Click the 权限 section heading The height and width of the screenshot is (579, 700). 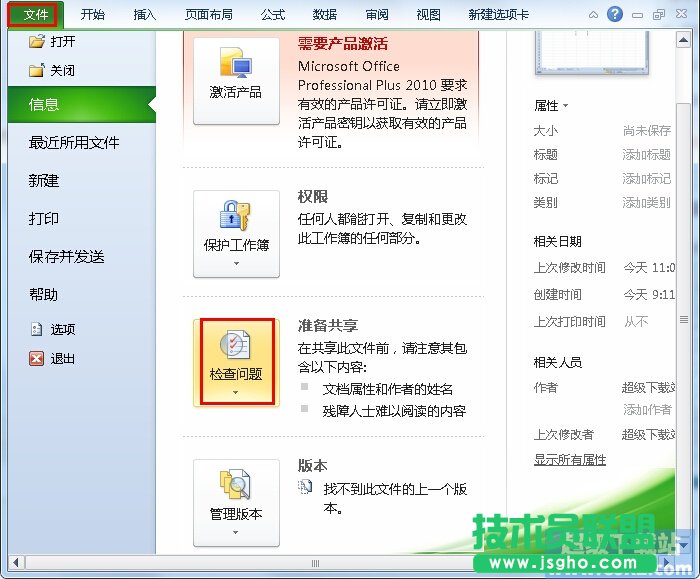click(312, 196)
